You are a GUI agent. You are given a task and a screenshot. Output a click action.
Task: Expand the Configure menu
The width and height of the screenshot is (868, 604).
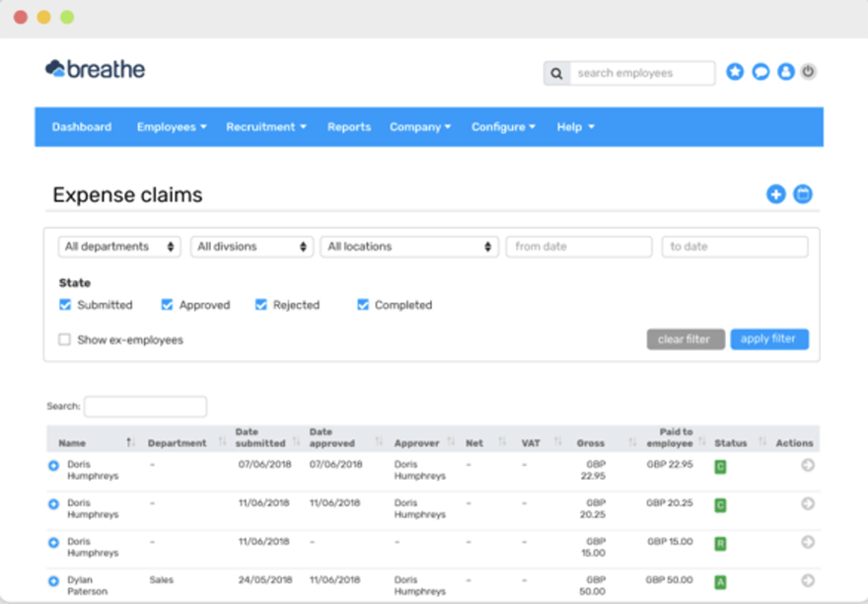tap(503, 127)
